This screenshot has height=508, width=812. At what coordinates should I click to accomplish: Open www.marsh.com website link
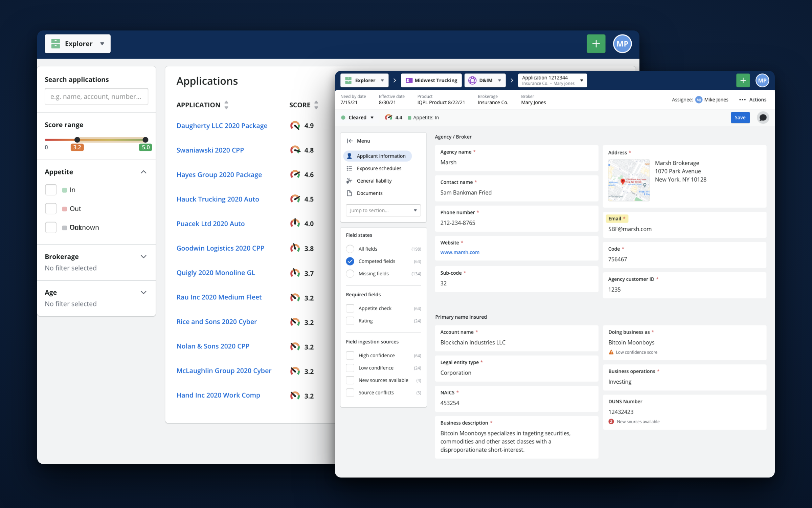point(460,252)
